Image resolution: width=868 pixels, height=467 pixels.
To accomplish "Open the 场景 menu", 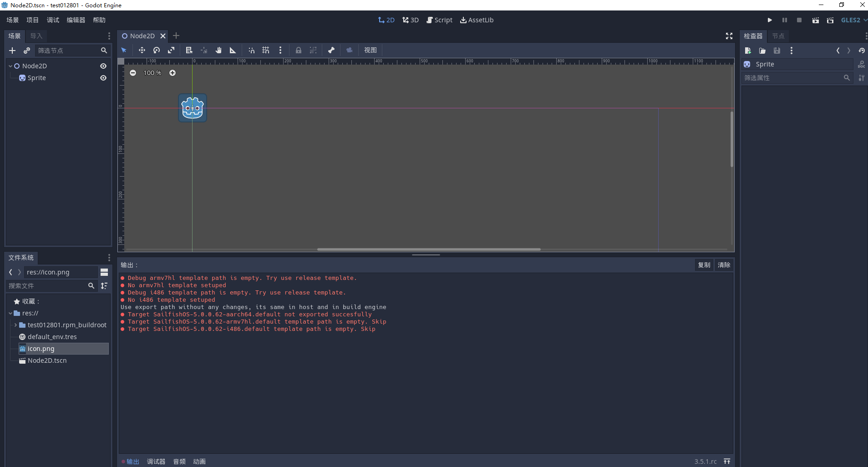I will pos(12,20).
